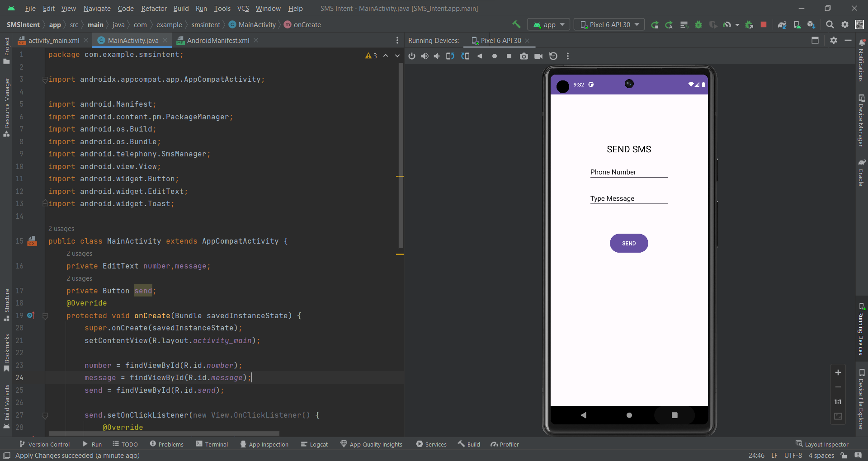The width and height of the screenshot is (868, 461).
Task: Toggle the emulator power button
Action: [x=412, y=56]
